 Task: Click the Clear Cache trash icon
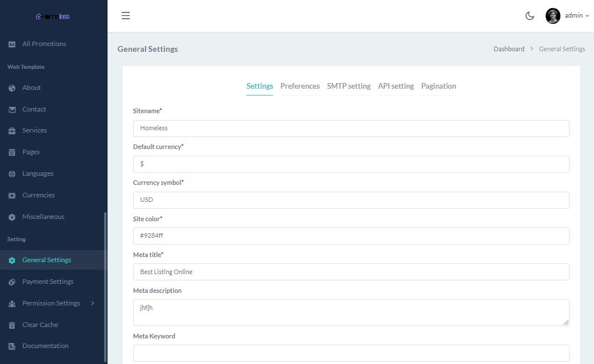12,325
